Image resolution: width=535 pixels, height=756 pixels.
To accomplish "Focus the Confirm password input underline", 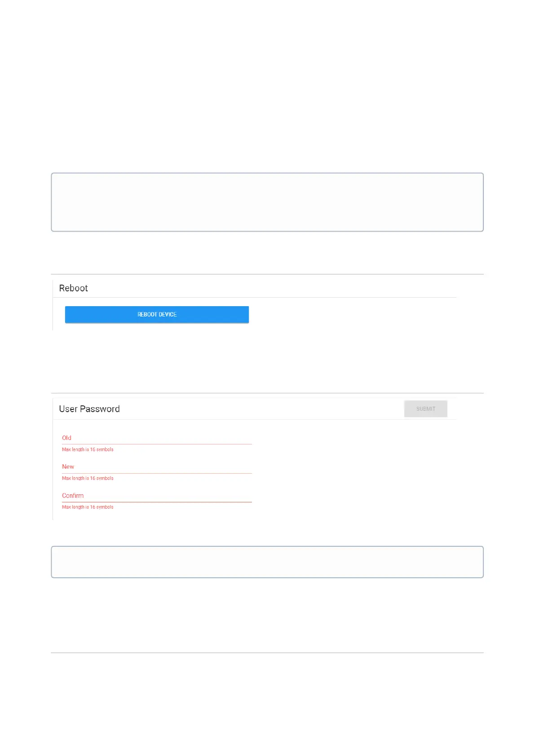I will pyautogui.click(x=157, y=501).
